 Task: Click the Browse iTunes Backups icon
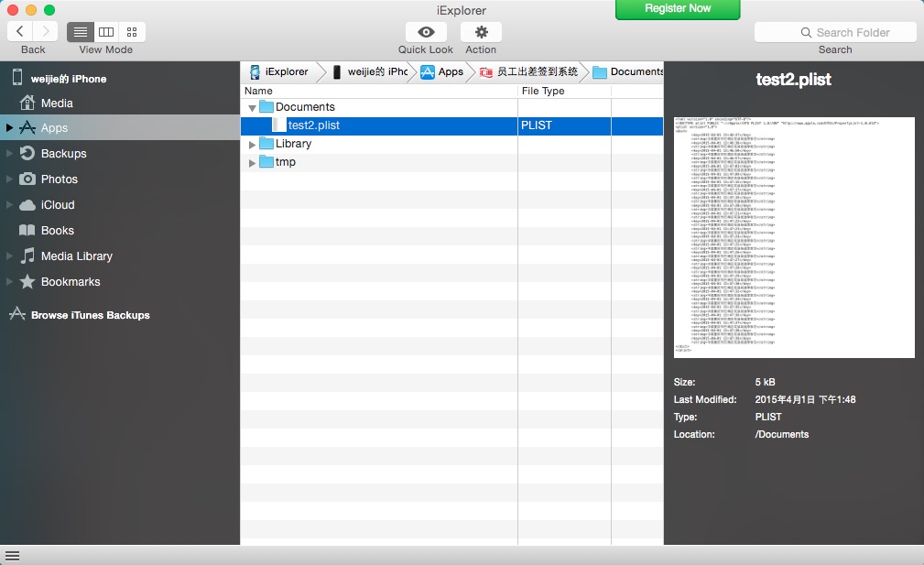17,314
